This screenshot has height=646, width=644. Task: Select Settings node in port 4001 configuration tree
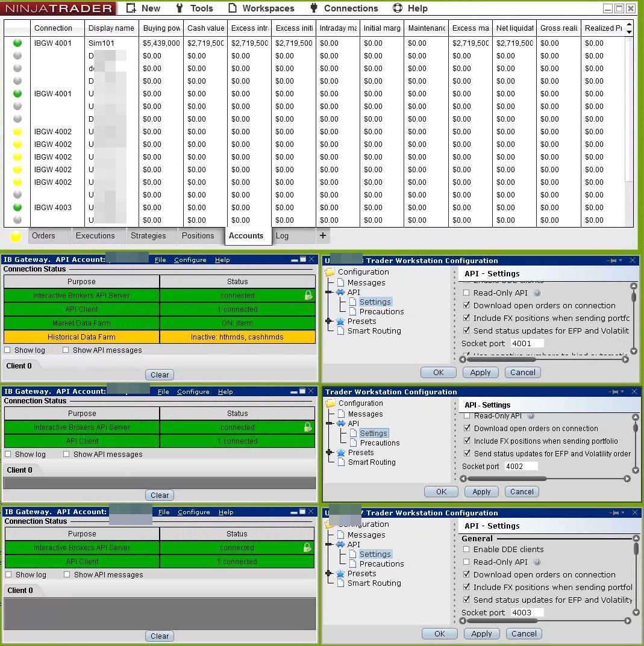(x=375, y=302)
